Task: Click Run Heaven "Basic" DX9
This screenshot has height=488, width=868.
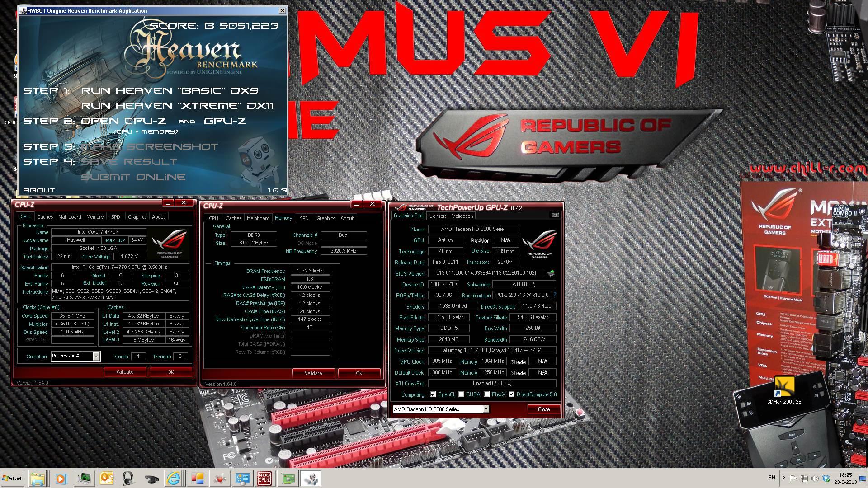Action: click(x=170, y=91)
